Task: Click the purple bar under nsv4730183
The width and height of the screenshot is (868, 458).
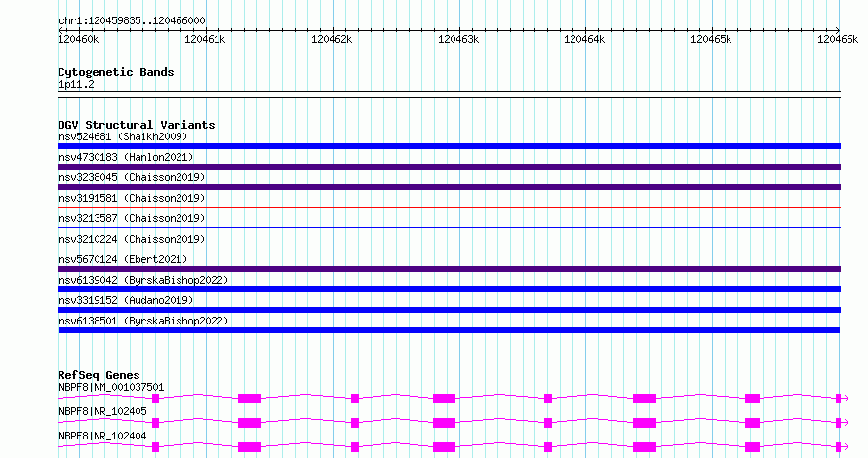Action: 449,167
